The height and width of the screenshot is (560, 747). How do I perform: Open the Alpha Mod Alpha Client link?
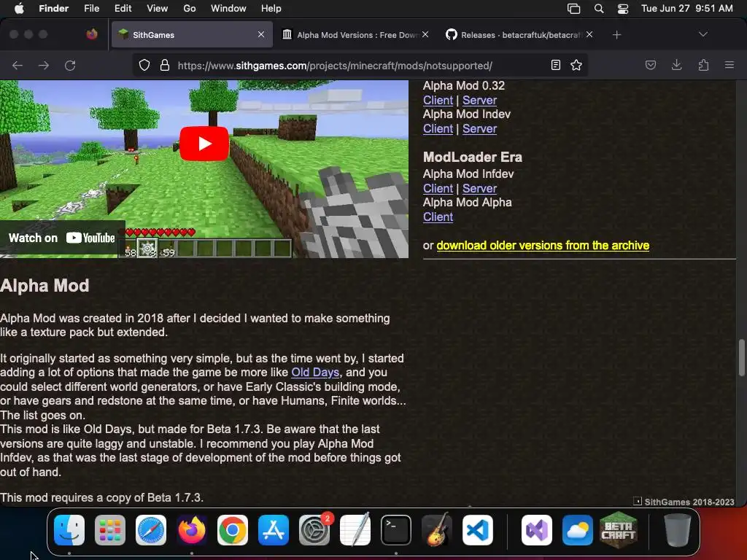coord(438,217)
